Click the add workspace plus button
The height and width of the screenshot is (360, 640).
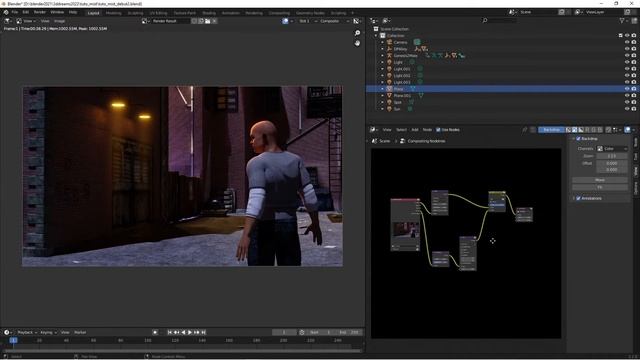353,13
